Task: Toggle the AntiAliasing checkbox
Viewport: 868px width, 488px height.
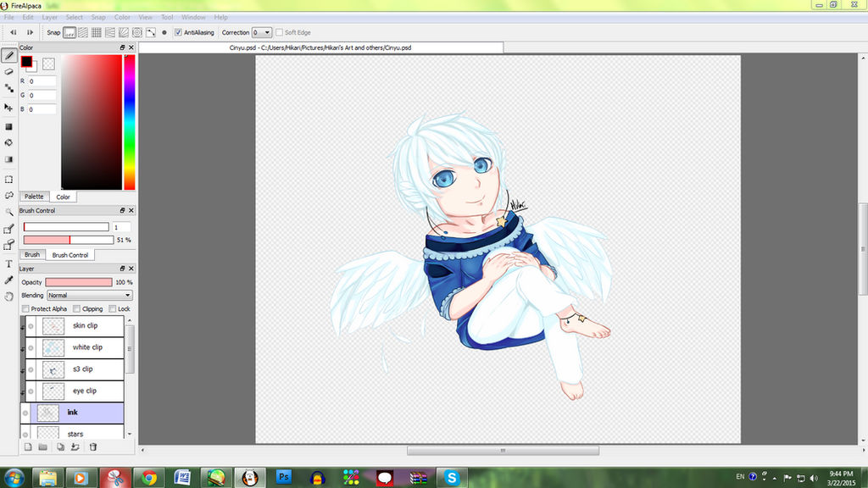Action: coord(178,33)
